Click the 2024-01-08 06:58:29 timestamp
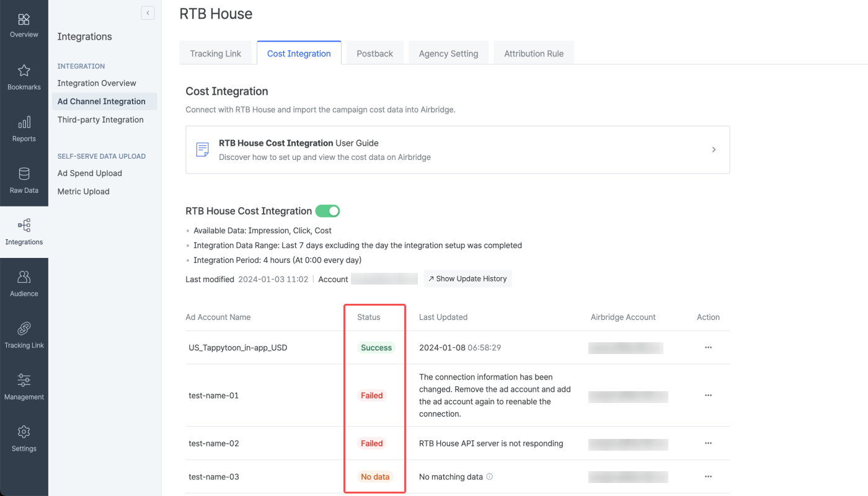 [460, 348]
